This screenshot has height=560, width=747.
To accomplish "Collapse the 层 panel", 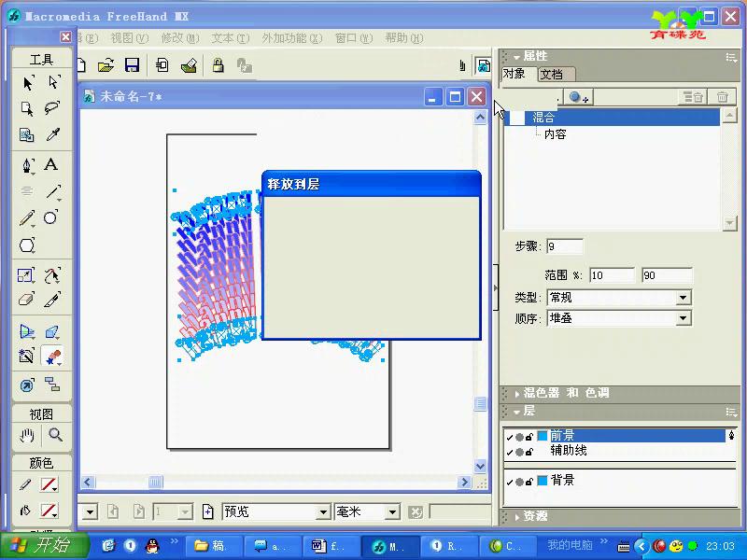I will [x=517, y=412].
